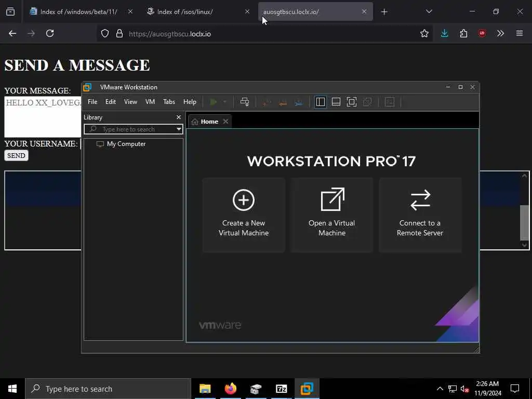
Task: Click the Power On green play icon
Action: click(x=214, y=102)
